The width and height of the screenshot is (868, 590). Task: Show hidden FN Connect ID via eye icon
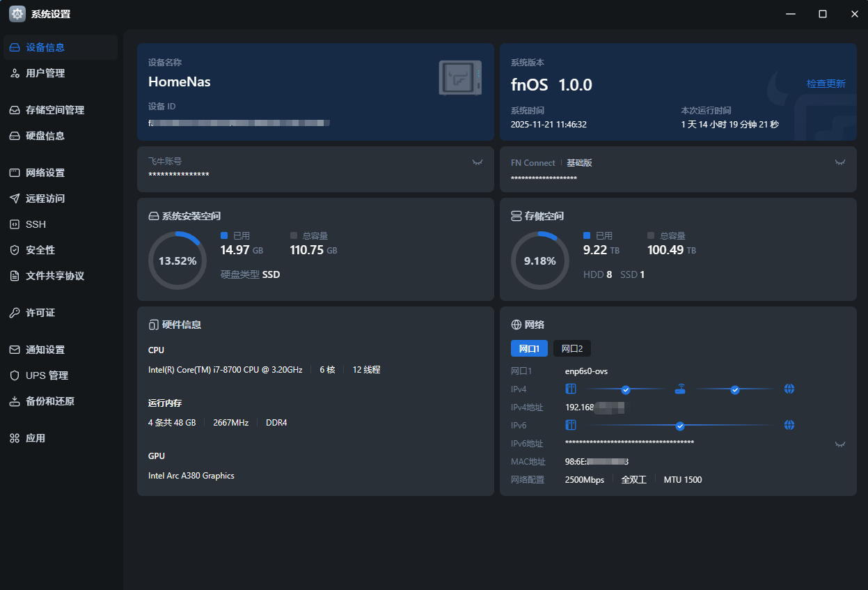click(x=840, y=162)
